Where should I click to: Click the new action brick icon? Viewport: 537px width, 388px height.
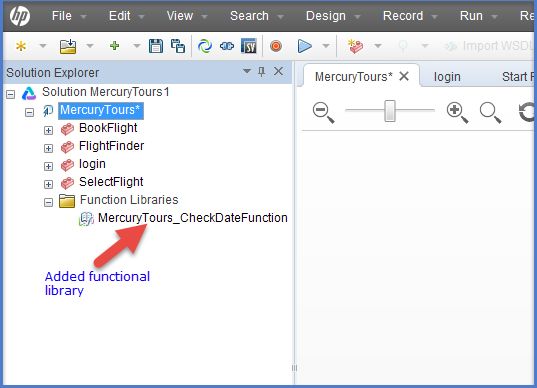[x=355, y=46]
